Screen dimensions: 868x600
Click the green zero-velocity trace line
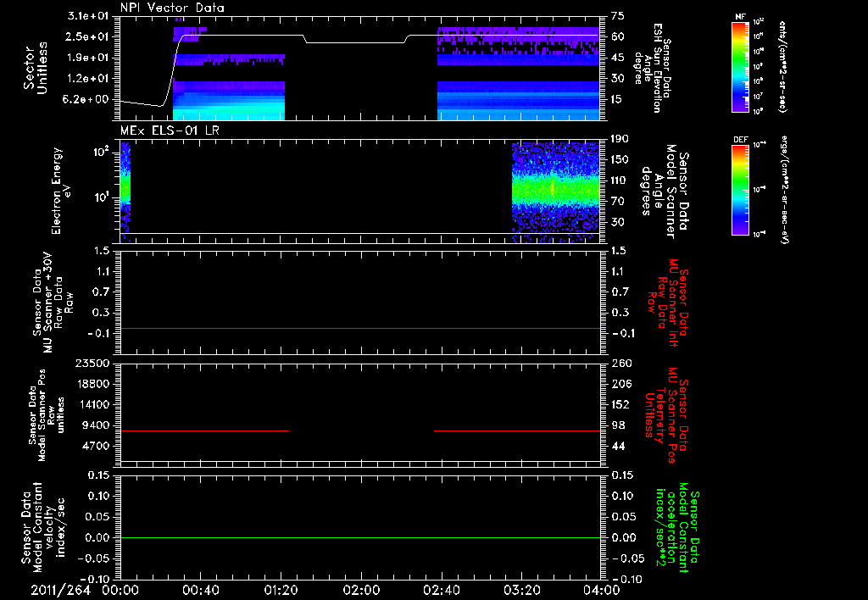pos(359,537)
